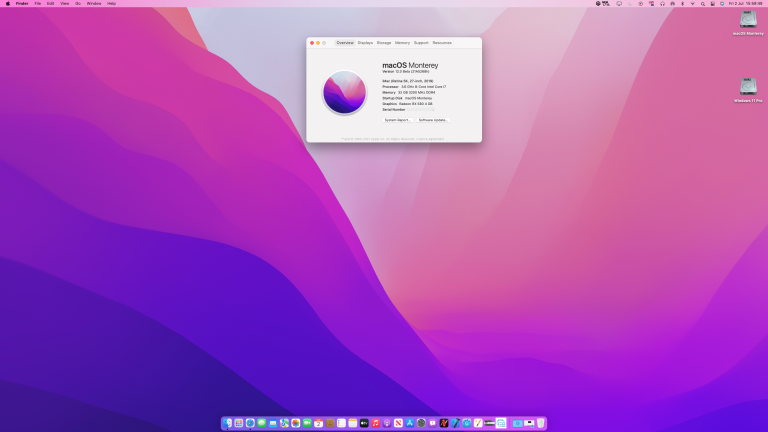768x432 pixels.
Task: Switch to the Displays tab
Action: point(365,43)
